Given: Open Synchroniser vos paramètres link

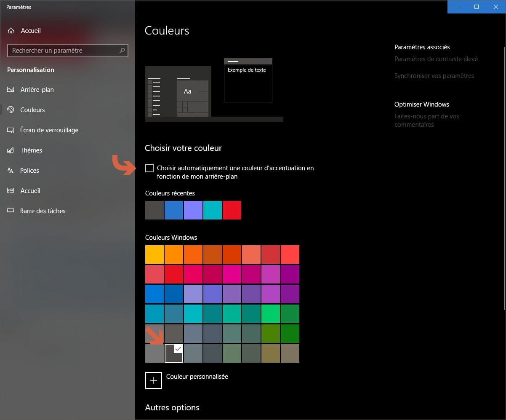Looking at the screenshot, I should 434,76.
